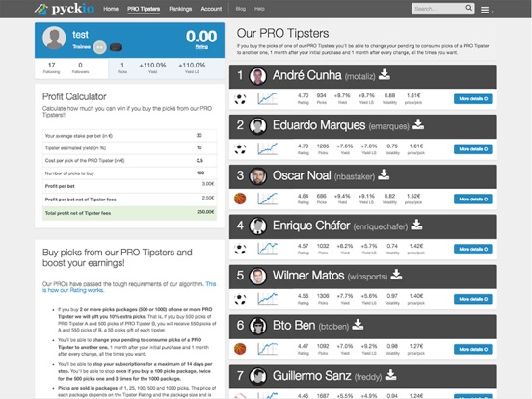Image resolution: width=532 pixels, height=399 pixels.
Task: Click More details for André Cunha
Action: pyautogui.click(x=473, y=99)
